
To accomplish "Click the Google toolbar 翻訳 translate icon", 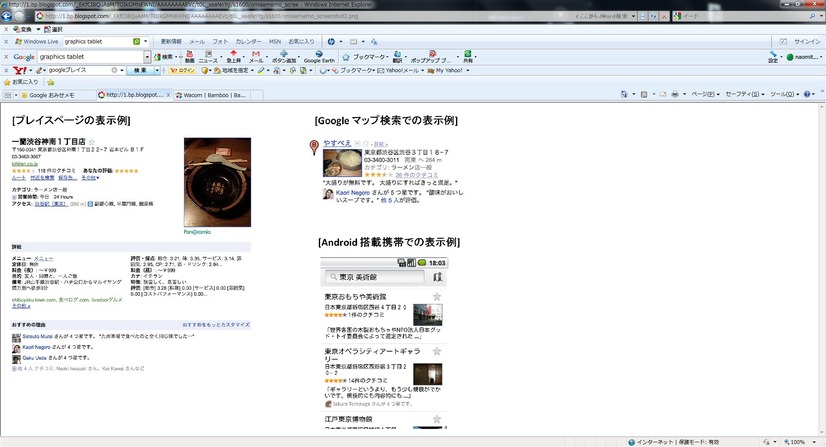I will (397, 57).
